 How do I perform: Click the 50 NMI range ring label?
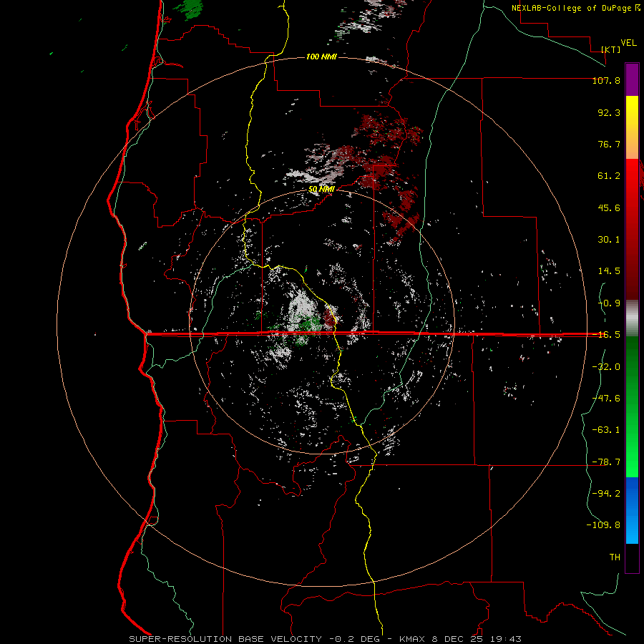click(x=321, y=190)
